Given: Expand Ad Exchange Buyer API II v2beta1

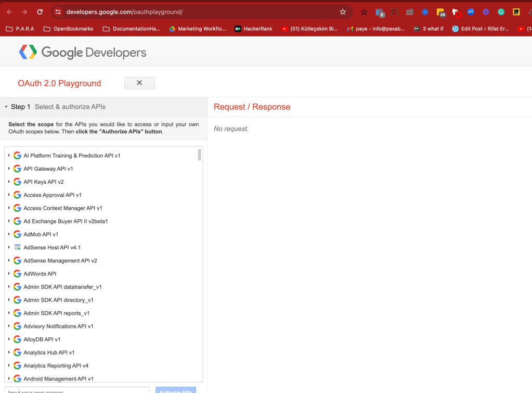Looking at the screenshot, I should [x=9, y=221].
